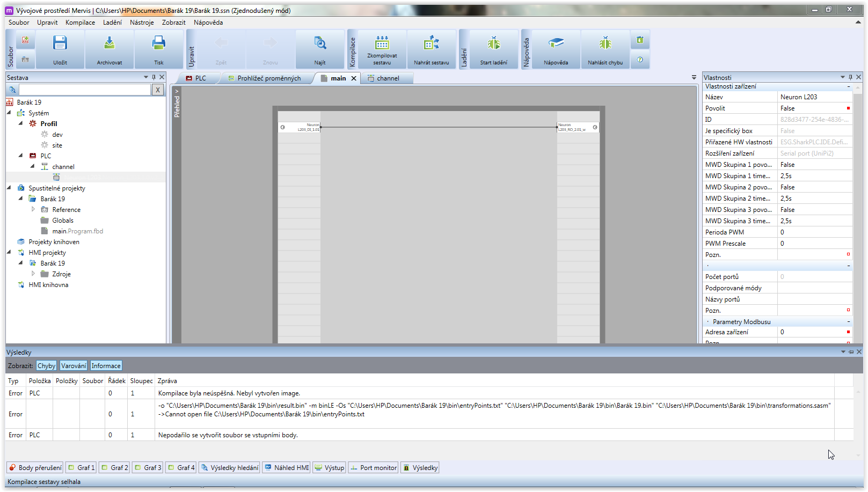Expand the Reference folder under Barák 19

pyautogui.click(x=33, y=209)
